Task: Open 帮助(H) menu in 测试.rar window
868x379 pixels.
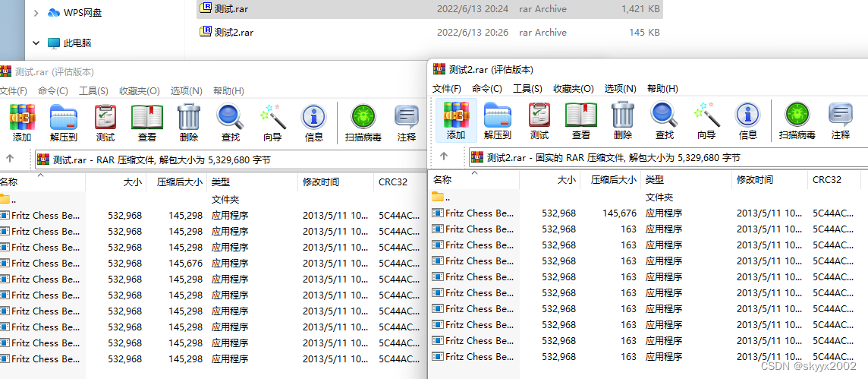Action: tap(228, 90)
